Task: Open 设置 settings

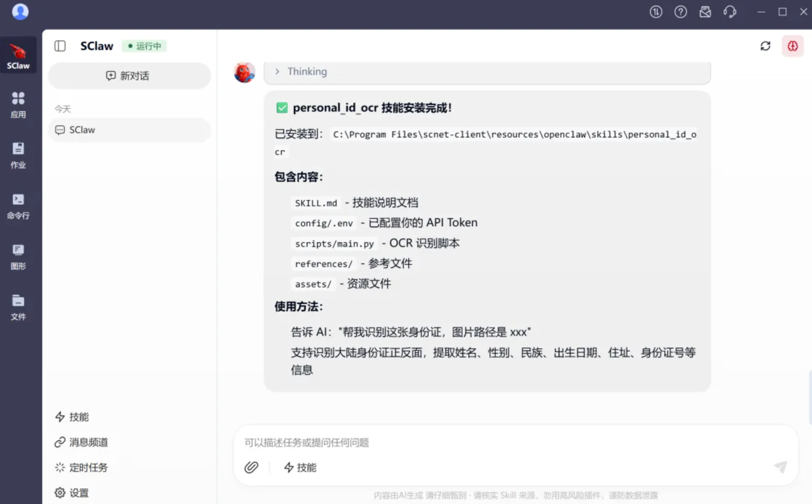Action: 72,492
